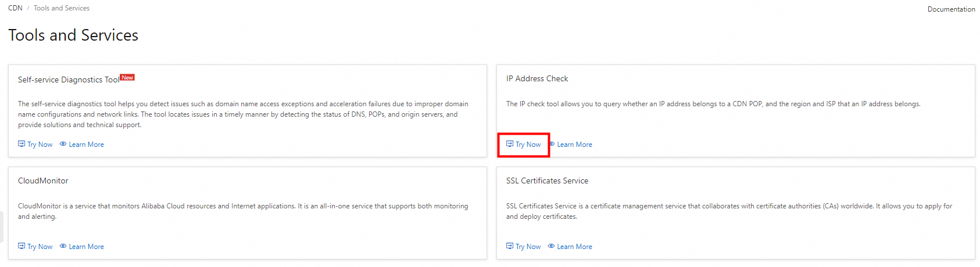Viewport: 980px width, 267px height.
Task: Select Tools and Services breadcrumb item
Action: point(62,8)
